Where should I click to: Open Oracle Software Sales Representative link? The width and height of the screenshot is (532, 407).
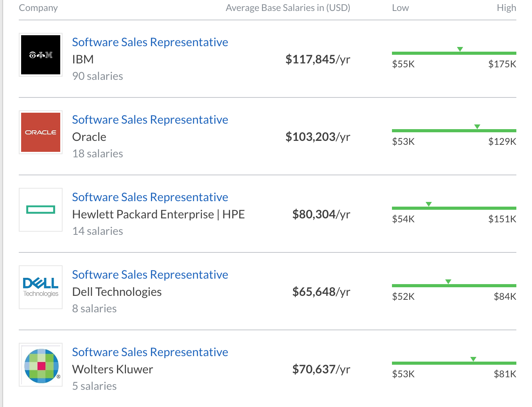[x=150, y=119]
